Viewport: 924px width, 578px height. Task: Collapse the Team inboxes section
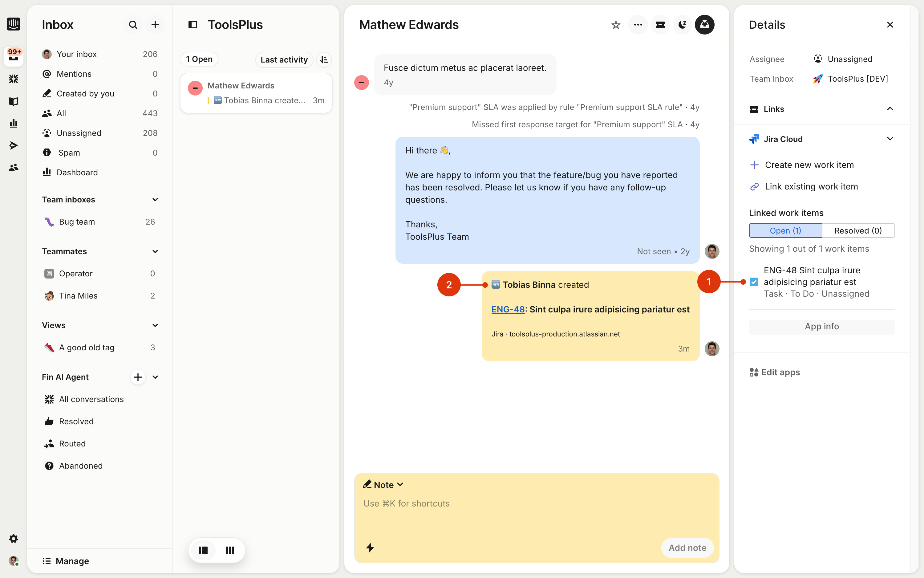click(x=155, y=200)
